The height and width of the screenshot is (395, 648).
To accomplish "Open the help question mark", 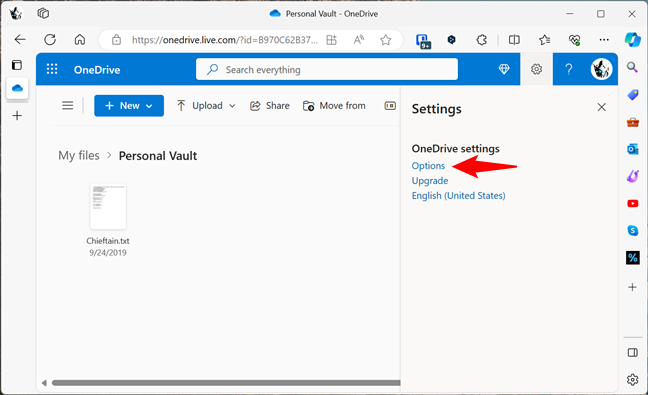I will [569, 69].
